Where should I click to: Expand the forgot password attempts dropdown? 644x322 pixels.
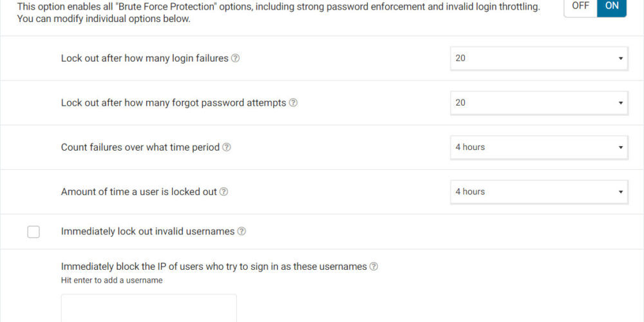pos(538,103)
